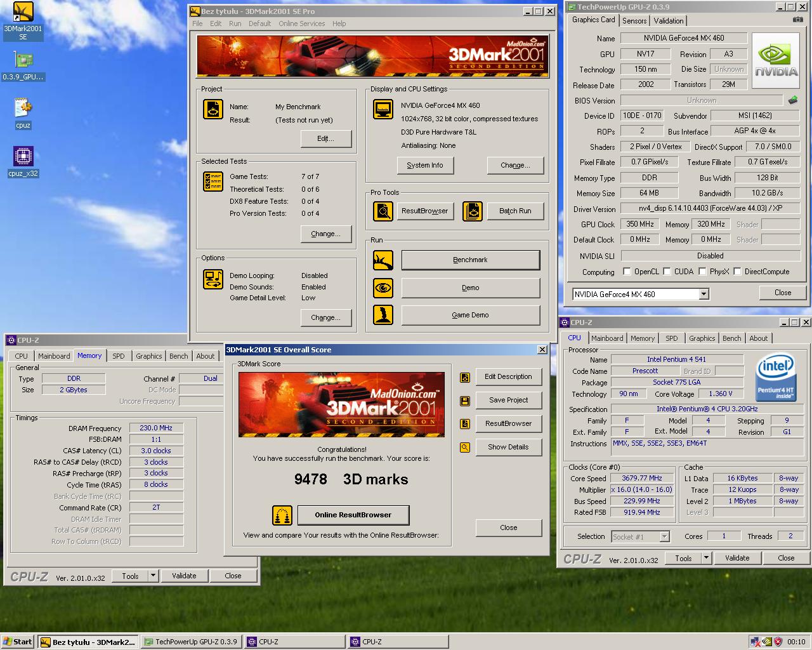This screenshot has width=812, height=650.
Task: Click Save Project in score dialog
Action: 509,400
